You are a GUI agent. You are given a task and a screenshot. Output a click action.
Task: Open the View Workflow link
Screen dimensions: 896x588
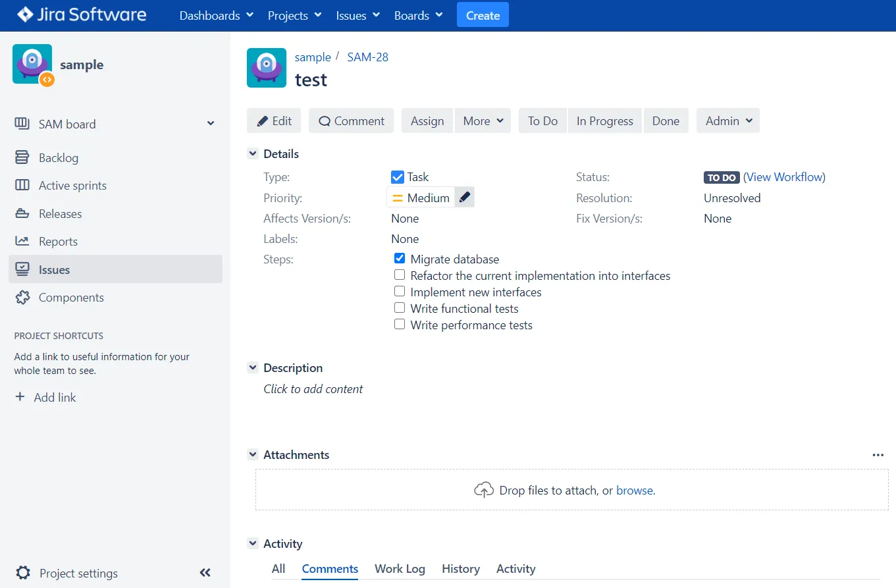[x=784, y=176]
